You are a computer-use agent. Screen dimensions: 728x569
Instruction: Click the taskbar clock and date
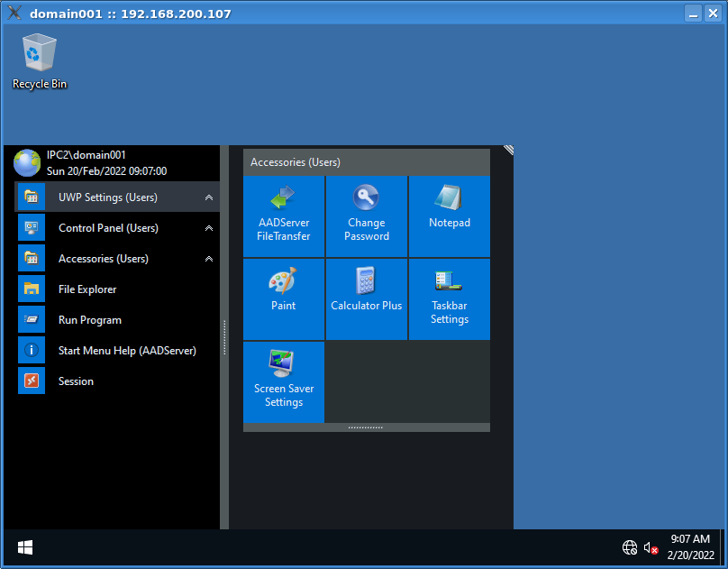click(691, 547)
